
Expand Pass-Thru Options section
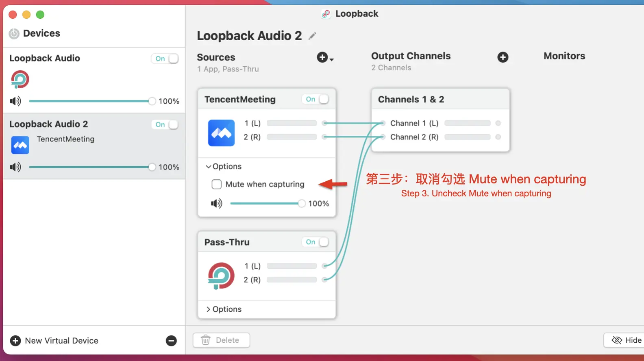(x=224, y=309)
